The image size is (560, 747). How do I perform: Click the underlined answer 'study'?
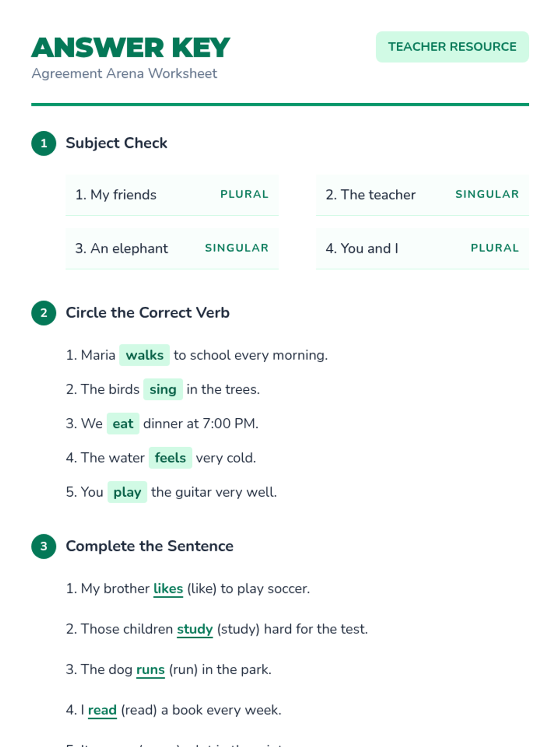point(195,629)
